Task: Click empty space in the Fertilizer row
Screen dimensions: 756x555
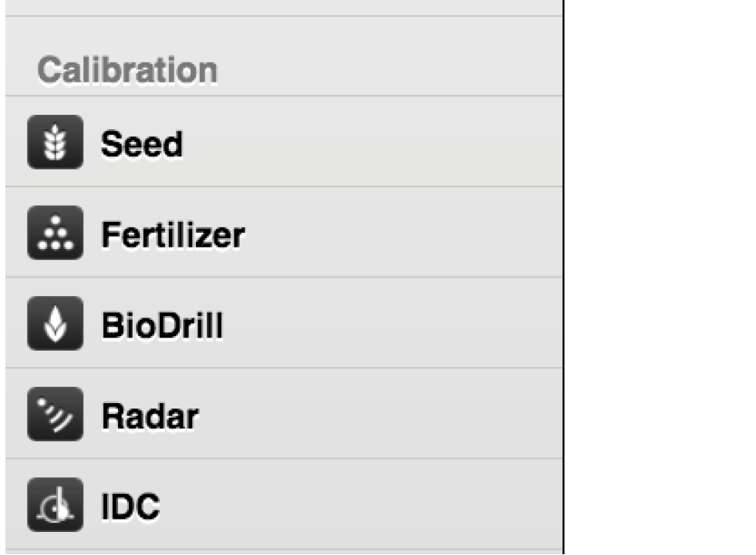Action: coord(401,233)
